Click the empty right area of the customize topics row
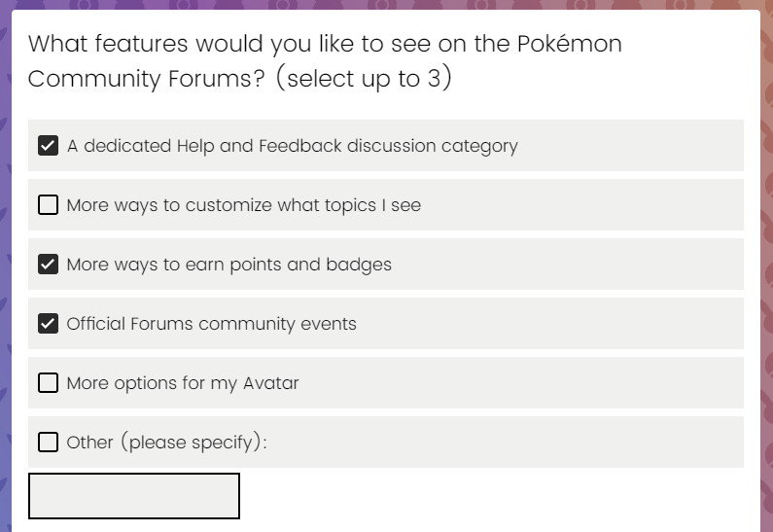This screenshot has width=773, height=532. tap(581, 204)
